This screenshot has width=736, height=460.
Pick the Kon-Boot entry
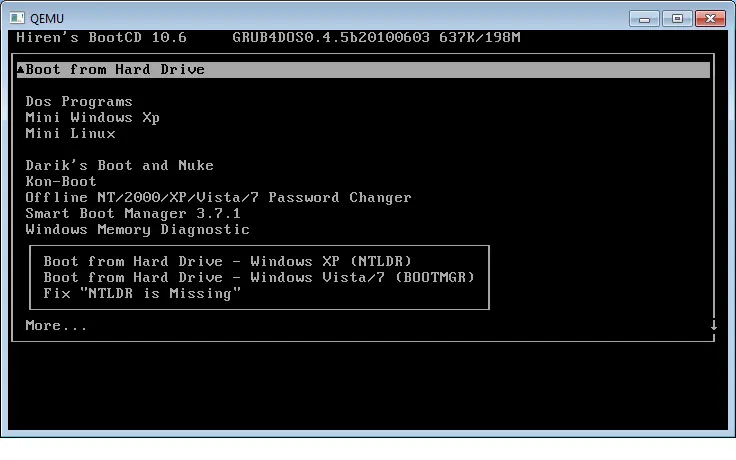[61, 181]
